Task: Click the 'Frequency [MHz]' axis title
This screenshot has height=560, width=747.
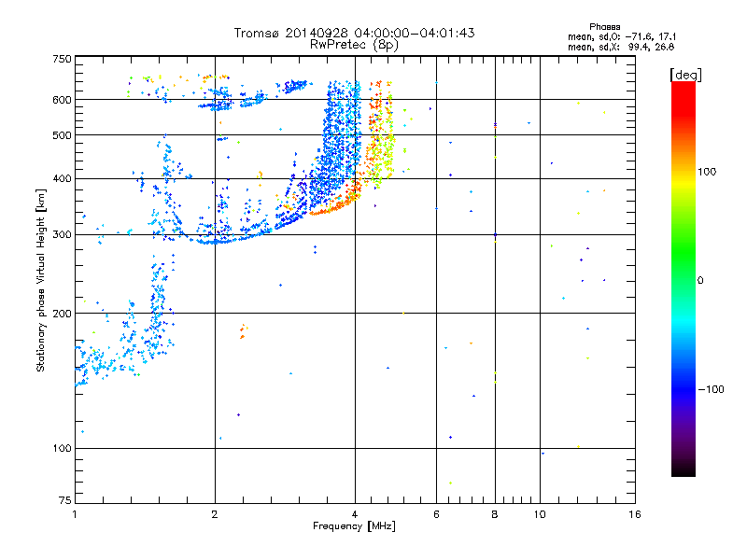Action: tap(354, 526)
